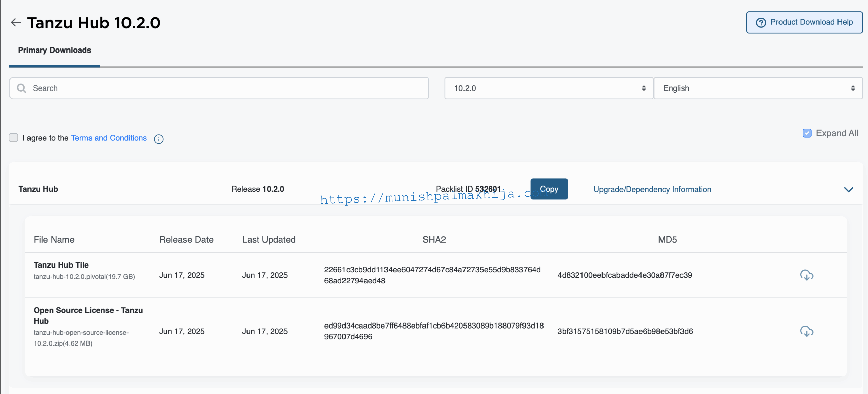868x394 pixels.
Task: Select the Tanzu Hub Tile name
Action: (61, 265)
